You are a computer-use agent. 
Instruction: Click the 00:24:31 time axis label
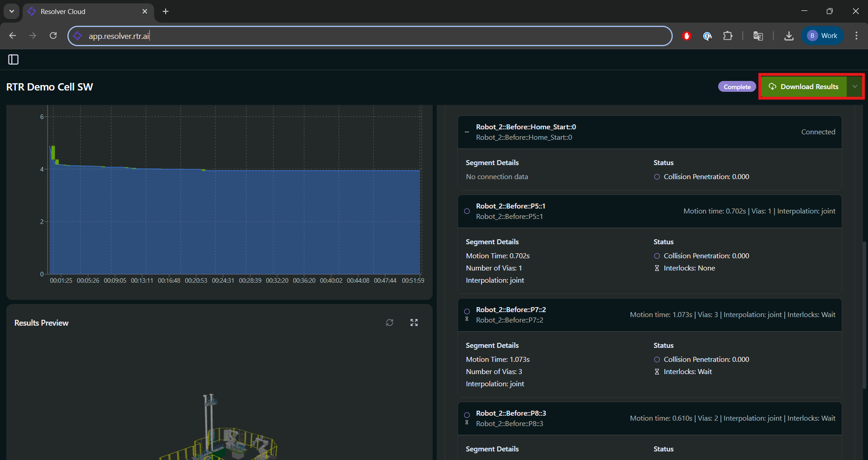[223, 280]
